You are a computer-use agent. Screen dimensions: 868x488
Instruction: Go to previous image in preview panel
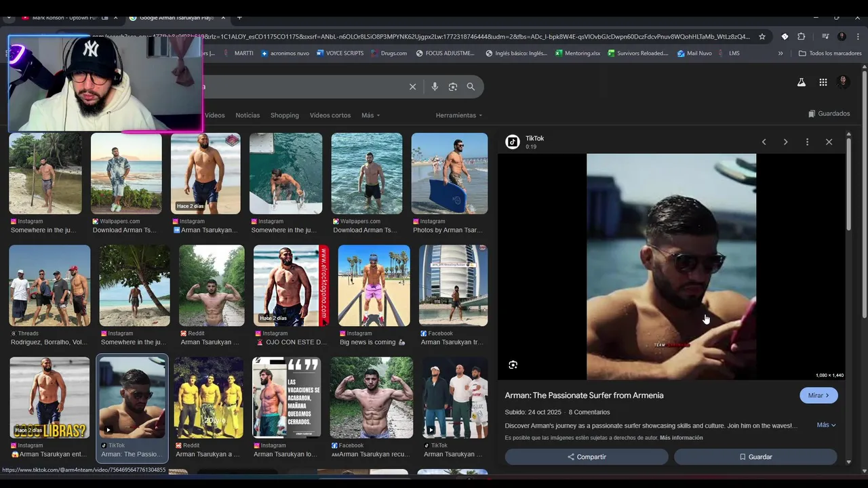point(764,142)
